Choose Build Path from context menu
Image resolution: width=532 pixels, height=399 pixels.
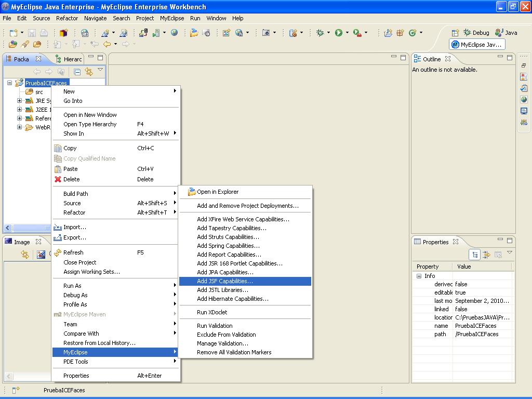tap(115, 194)
